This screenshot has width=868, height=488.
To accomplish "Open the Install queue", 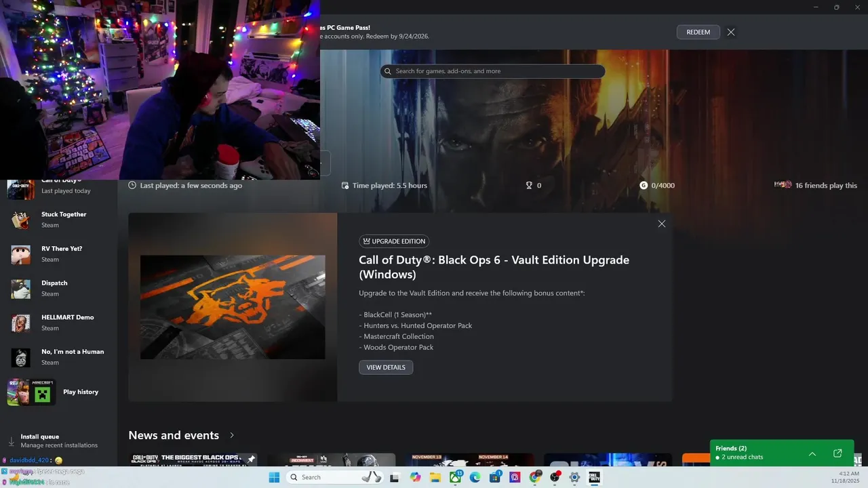I will pos(59,441).
